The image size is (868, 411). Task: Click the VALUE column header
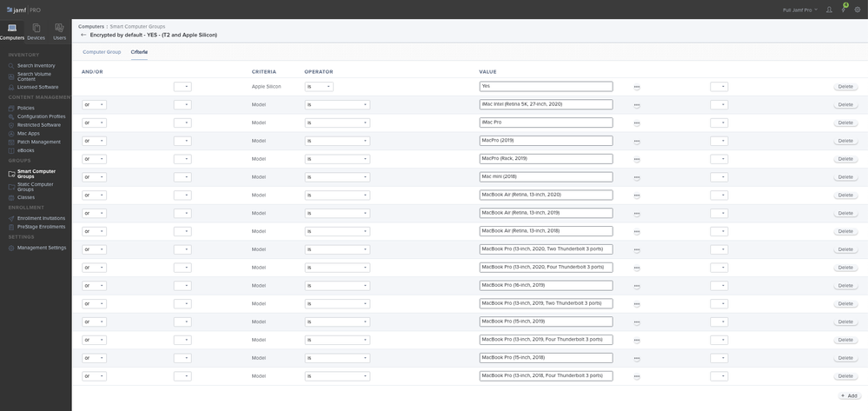487,72
